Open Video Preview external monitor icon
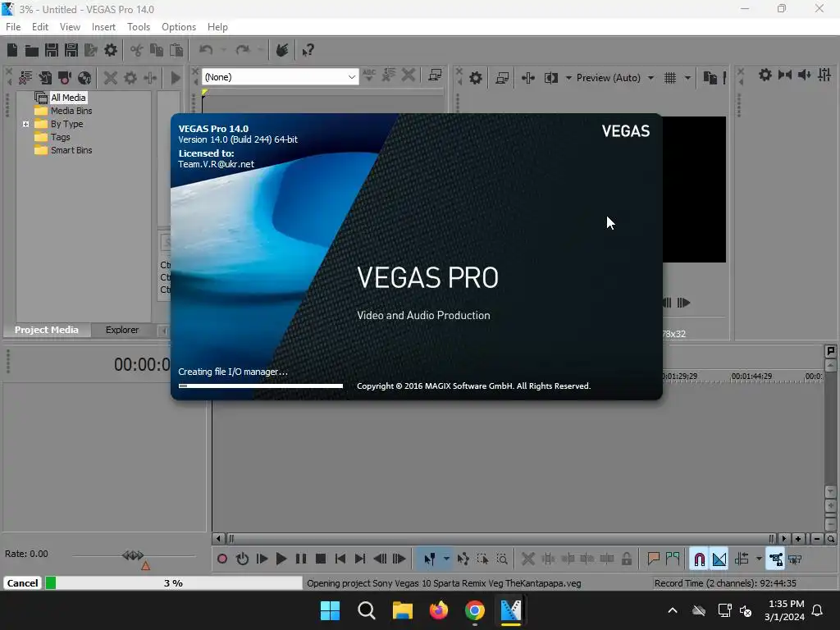The width and height of the screenshot is (840, 630). click(x=502, y=78)
